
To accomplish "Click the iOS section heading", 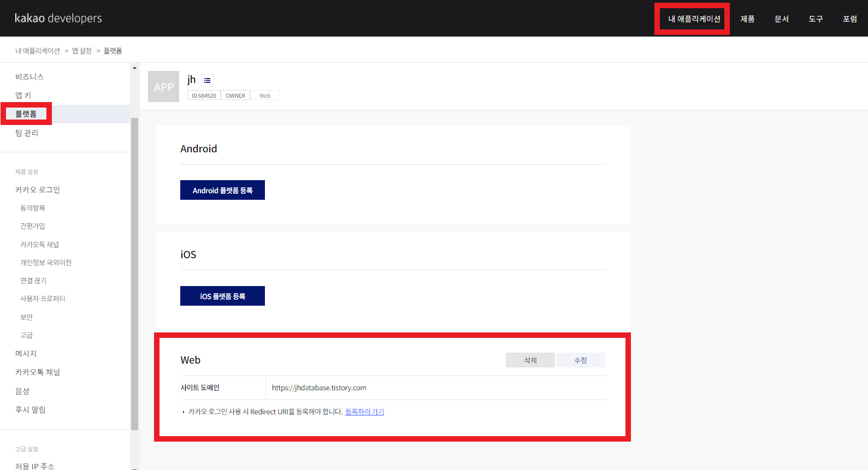I will click(x=188, y=254).
